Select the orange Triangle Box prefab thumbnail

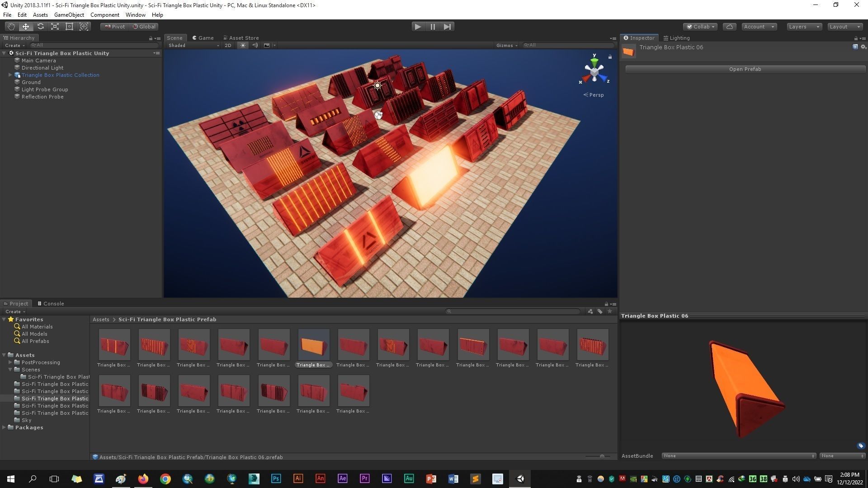click(313, 345)
